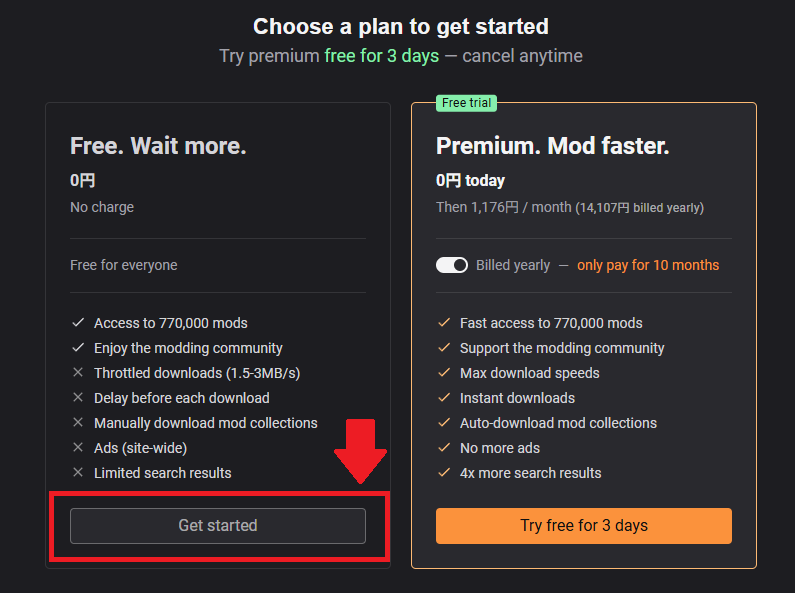Click the checkmark beside Max download speeds

point(444,373)
